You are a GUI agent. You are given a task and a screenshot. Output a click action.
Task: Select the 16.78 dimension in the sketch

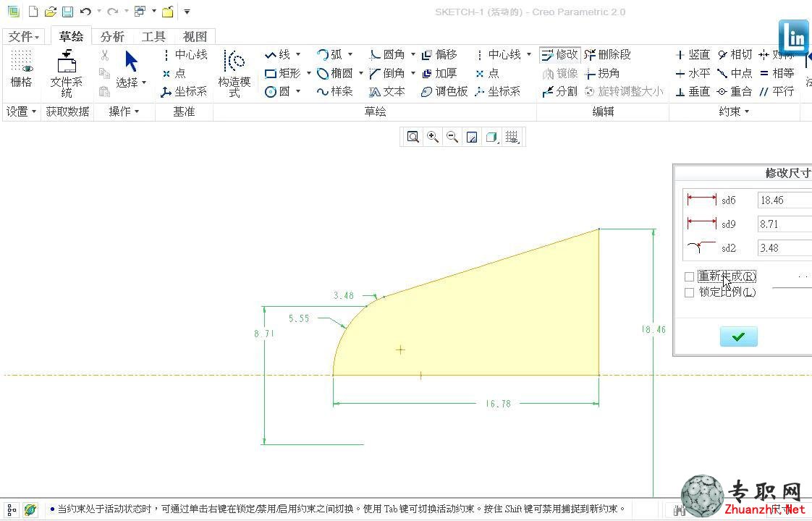click(x=498, y=404)
